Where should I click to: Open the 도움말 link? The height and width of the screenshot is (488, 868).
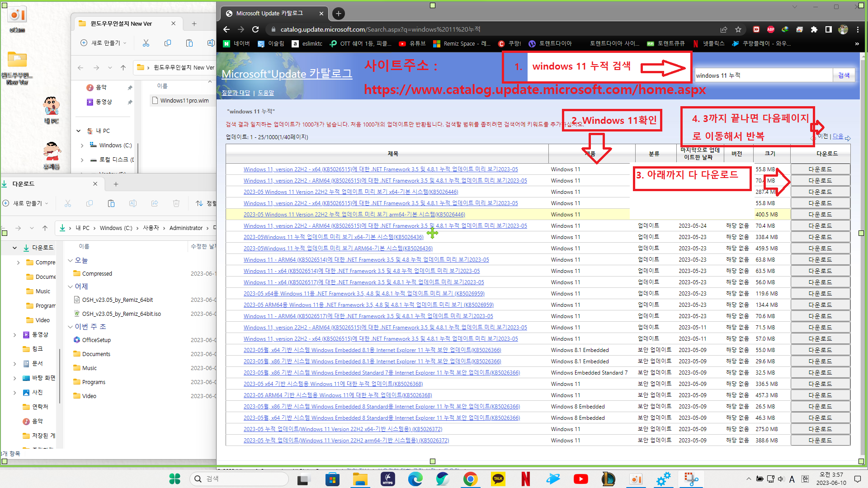[266, 93]
